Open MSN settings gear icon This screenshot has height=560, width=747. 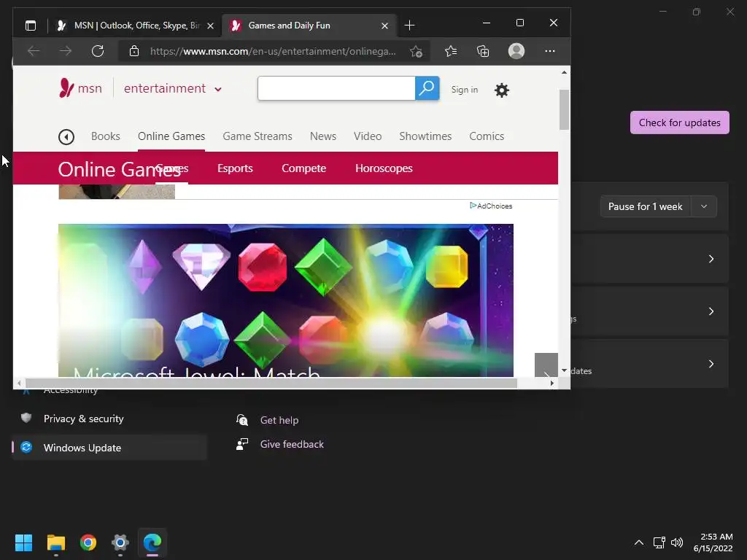[x=502, y=90]
